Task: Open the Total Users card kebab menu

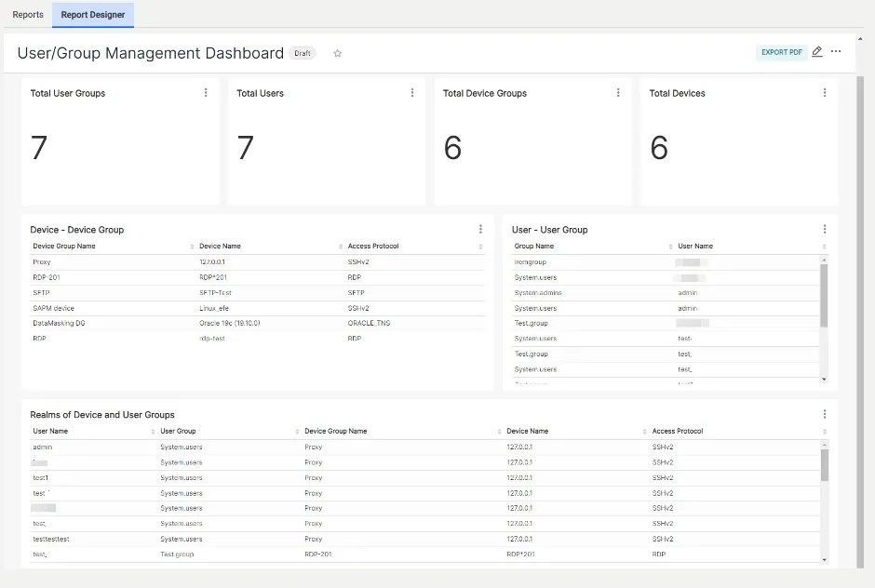Action: tap(412, 93)
